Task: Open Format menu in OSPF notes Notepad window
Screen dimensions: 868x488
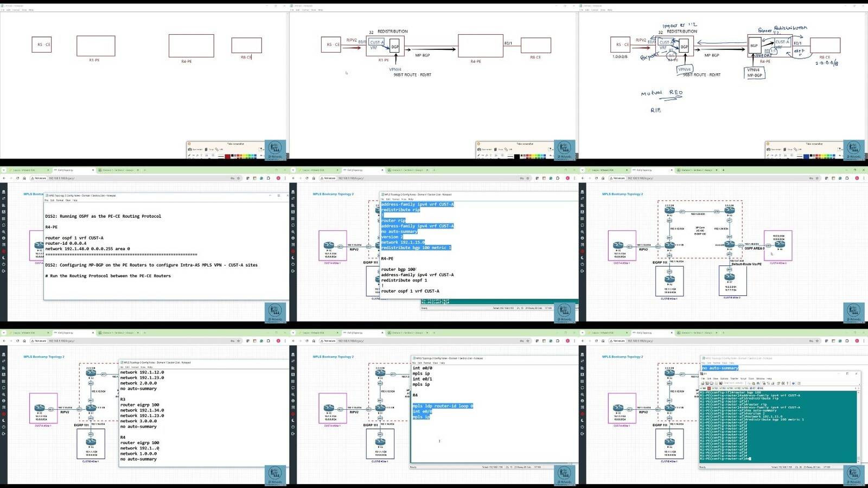Action: coord(60,200)
